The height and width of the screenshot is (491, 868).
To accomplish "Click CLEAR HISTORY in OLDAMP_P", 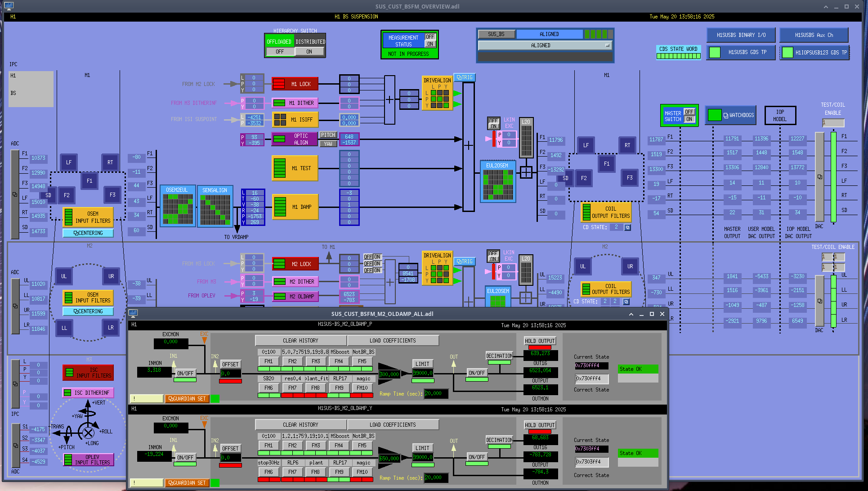I will [x=300, y=341].
